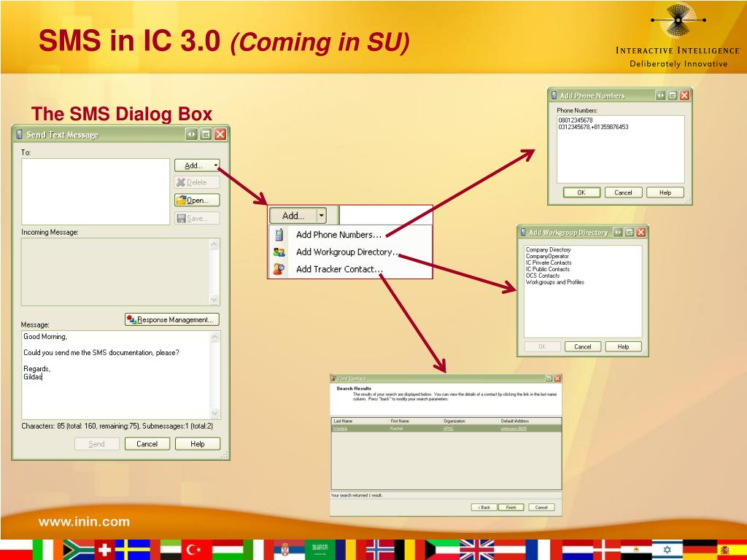Maximize the Add Workgroup Directory window

[630, 232]
